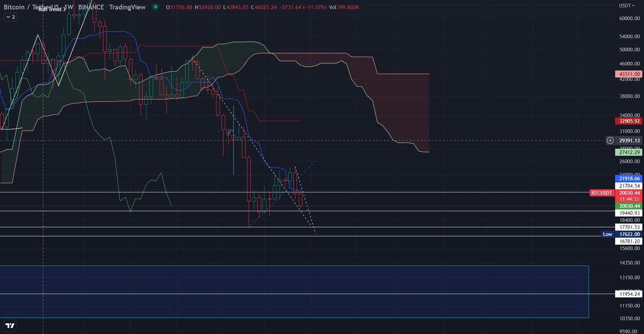Click the TradingView logo icon
Screen dimensions: 644x334
click(10, 325)
